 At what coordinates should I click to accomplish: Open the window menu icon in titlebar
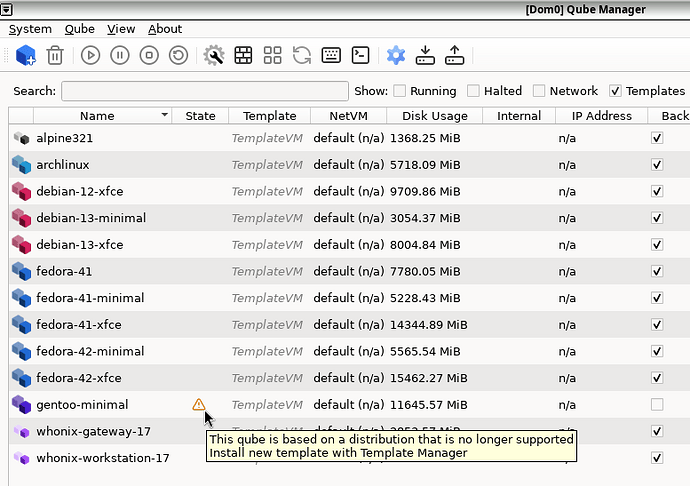[6, 9]
